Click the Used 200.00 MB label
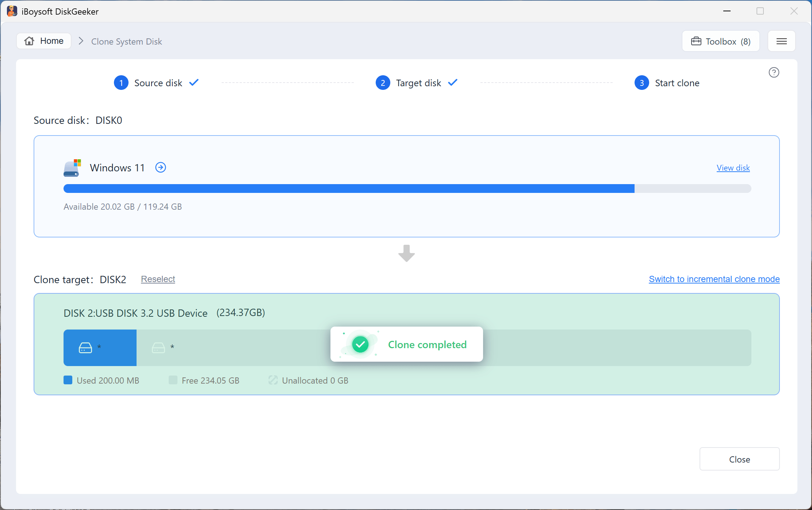The image size is (812, 510). (108, 381)
